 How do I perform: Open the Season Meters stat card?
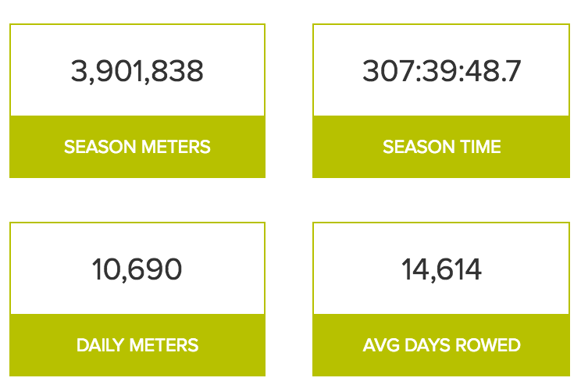click(137, 101)
